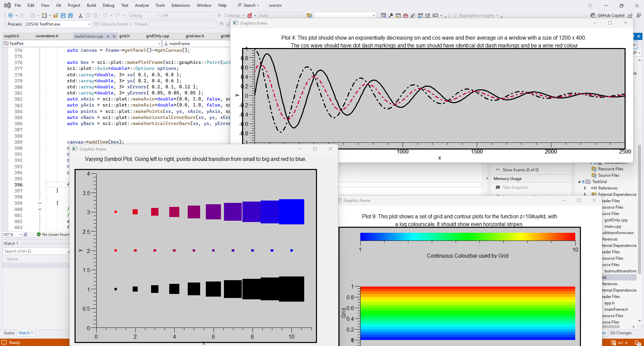The width and height of the screenshot is (644, 346).
Task: Click the Cut scissors icon
Action: tap(80, 15)
